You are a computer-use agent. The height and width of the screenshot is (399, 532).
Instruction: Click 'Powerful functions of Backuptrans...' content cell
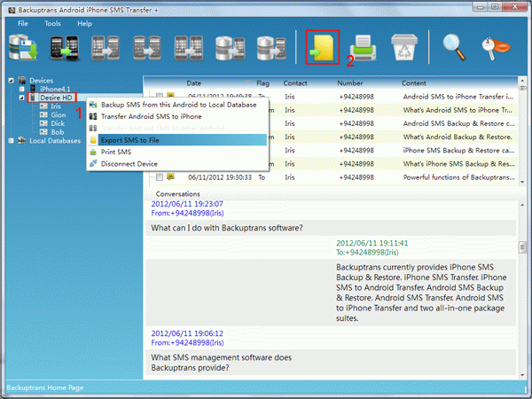(458, 177)
